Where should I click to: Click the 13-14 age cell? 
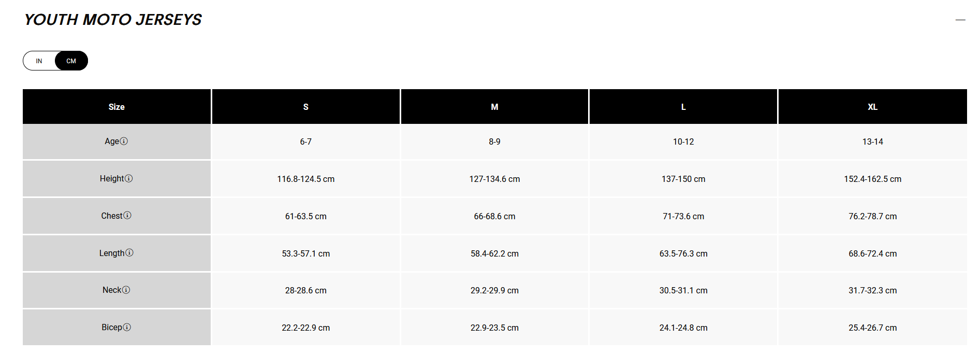tap(873, 141)
